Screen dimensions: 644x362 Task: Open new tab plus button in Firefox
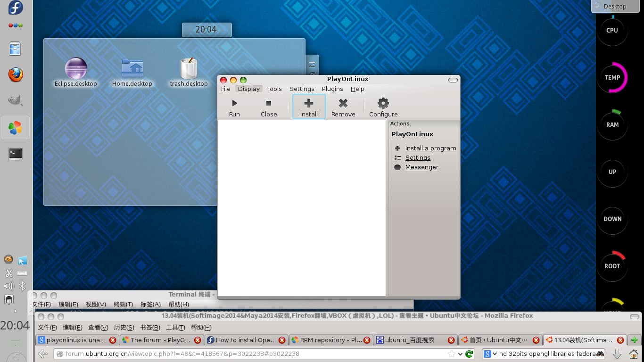(x=635, y=340)
